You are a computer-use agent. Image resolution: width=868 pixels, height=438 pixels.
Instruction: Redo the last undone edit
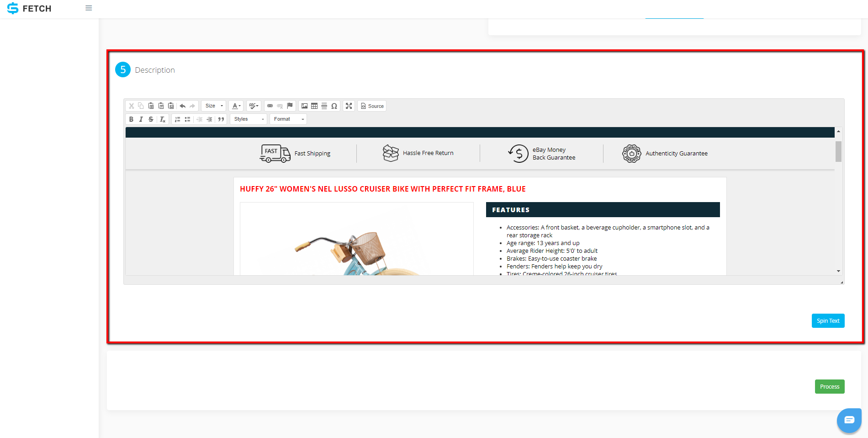tap(192, 106)
